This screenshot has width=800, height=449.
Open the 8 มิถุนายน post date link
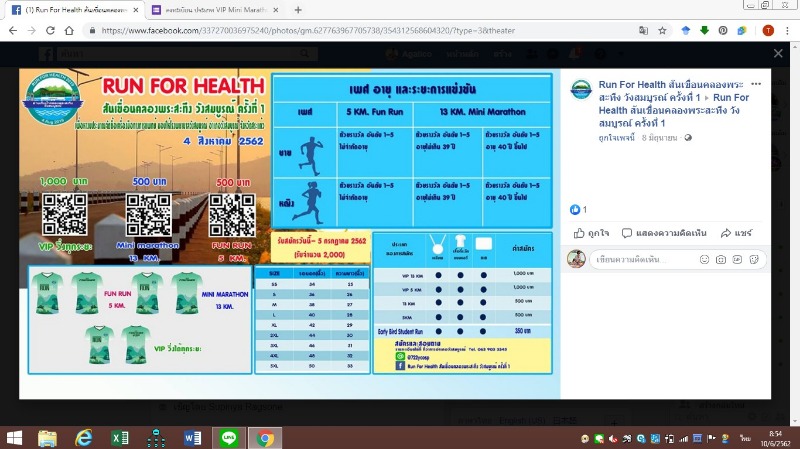click(659, 138)
